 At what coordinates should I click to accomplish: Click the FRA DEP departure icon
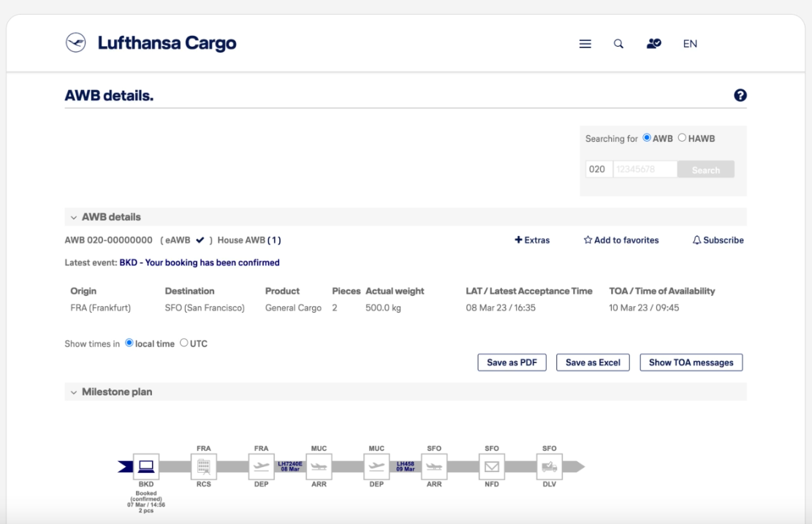(261, 466)
